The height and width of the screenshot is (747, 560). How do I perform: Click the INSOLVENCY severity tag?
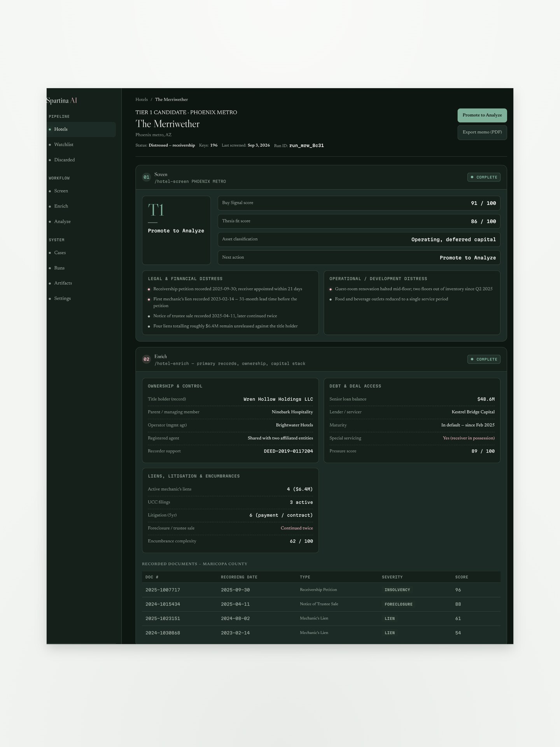click(397, 590)
